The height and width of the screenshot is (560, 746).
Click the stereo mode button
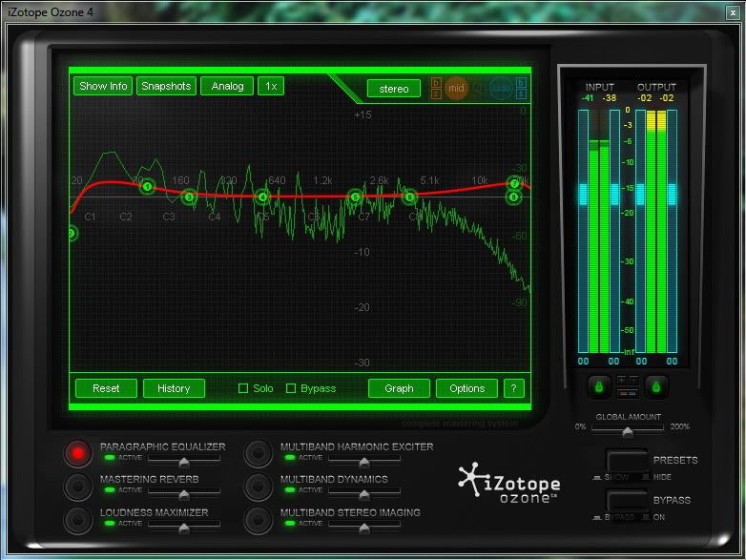pyautogui.click(x=394, y=89)
